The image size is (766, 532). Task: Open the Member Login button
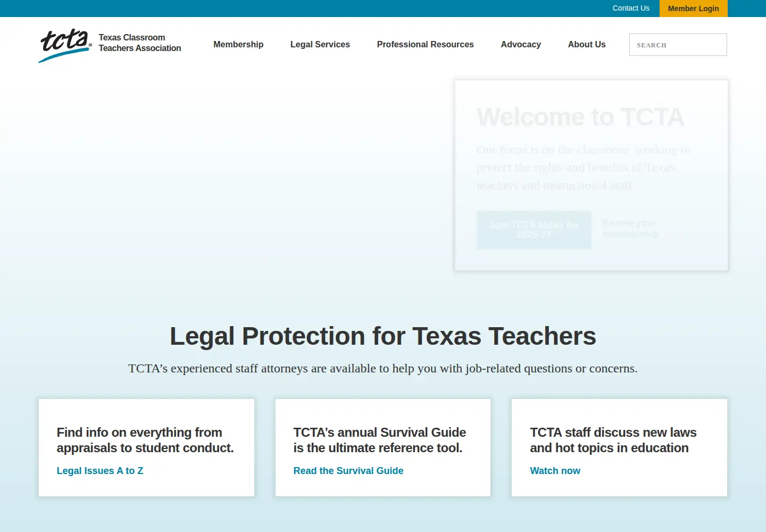[693, 9]
